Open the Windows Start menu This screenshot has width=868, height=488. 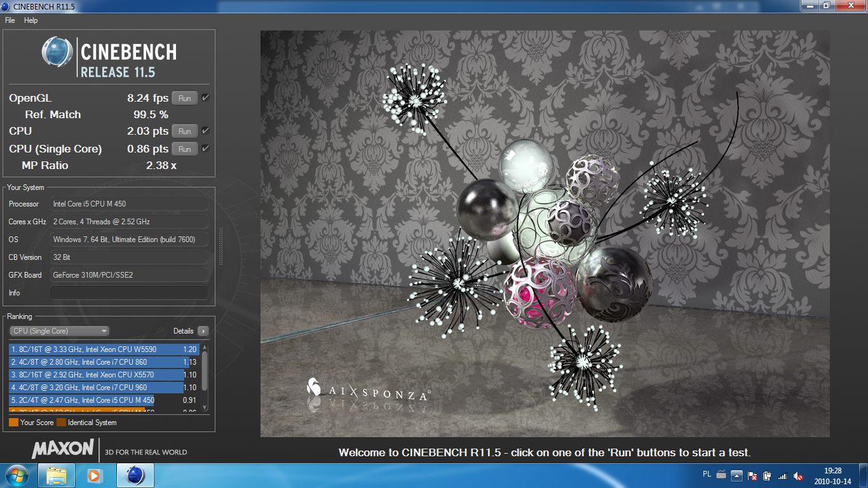16,475
